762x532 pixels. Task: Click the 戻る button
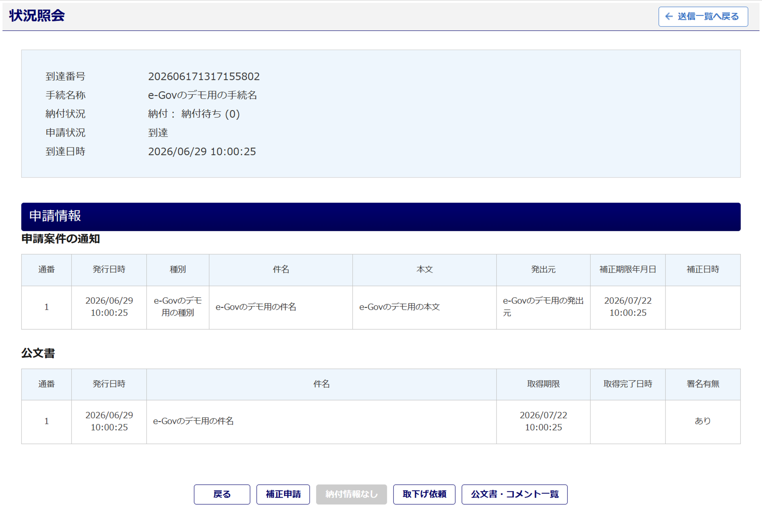point(222,494)
